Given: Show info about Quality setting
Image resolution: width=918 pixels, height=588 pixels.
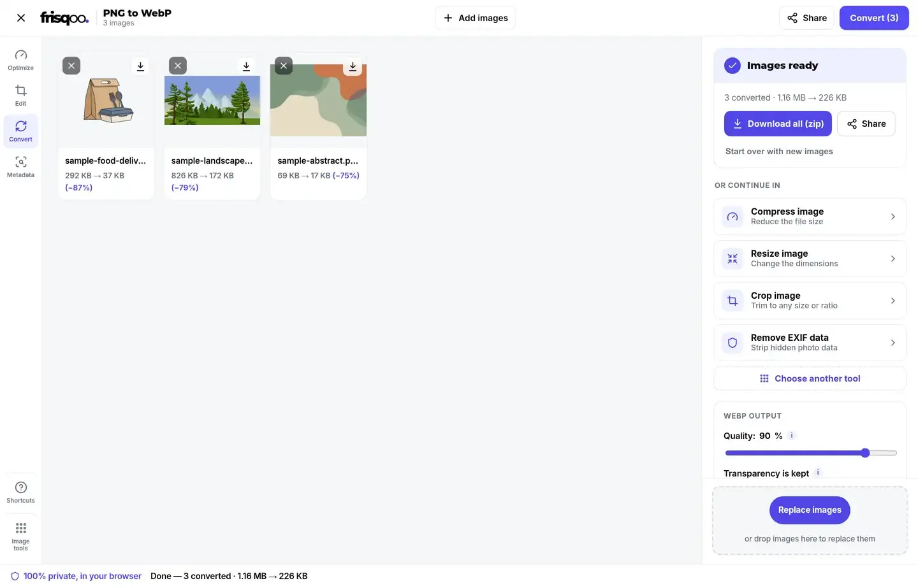Looking at the screenshot, I should pyautogui.click(x=792, y=436).
